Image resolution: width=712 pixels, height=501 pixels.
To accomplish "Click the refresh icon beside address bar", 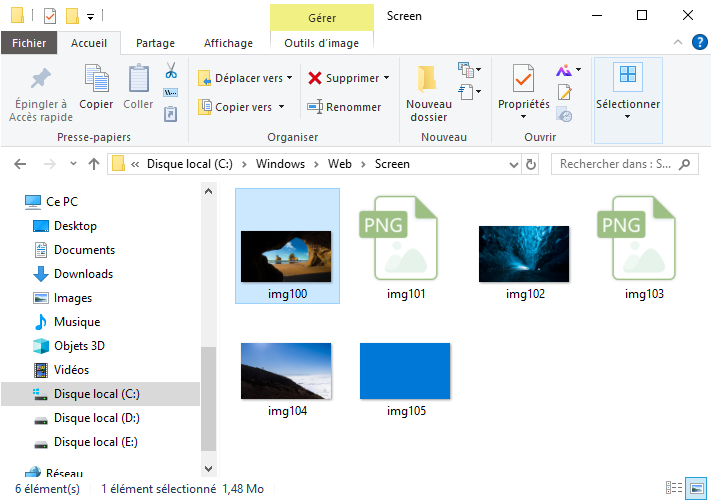I will (530, 164).
